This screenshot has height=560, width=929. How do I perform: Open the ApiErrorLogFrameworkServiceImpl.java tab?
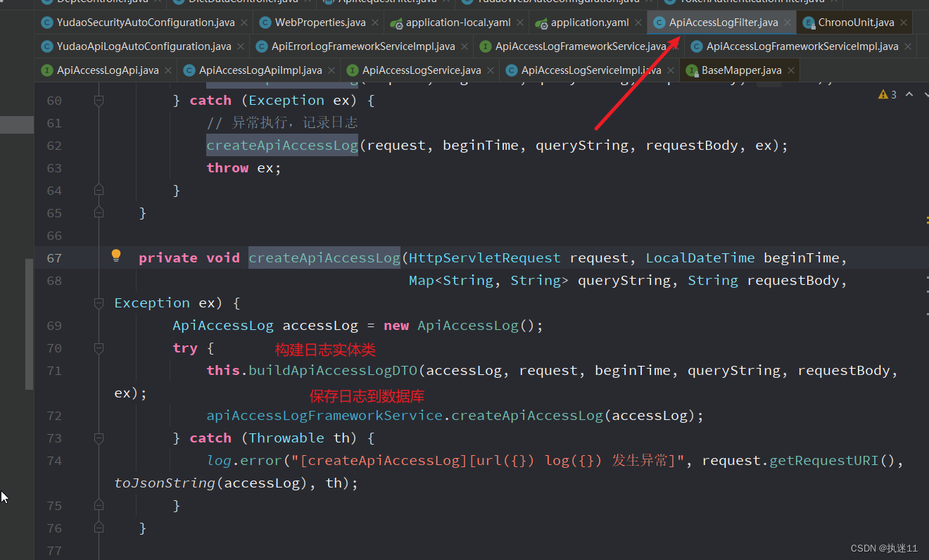coord(363,46)
